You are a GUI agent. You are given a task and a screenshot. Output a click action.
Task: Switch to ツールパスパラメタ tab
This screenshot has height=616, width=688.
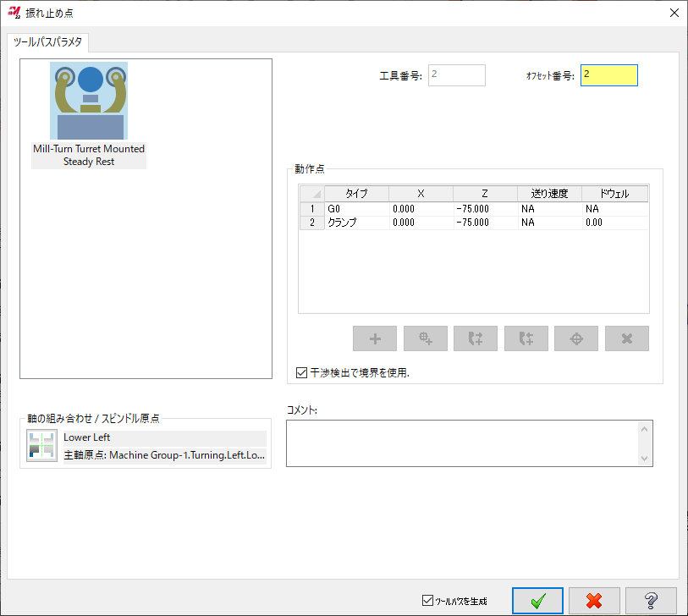click(48, 42)
